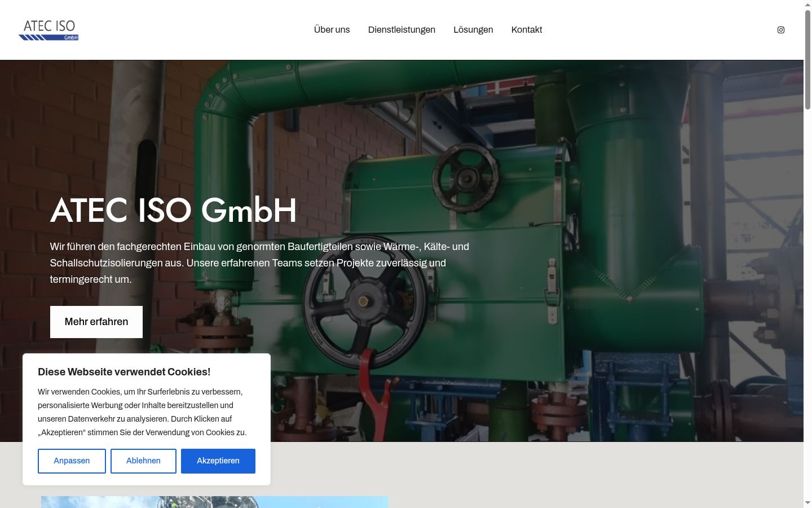
Task: Click the partially visible image below hero
Action: point(215,502)
